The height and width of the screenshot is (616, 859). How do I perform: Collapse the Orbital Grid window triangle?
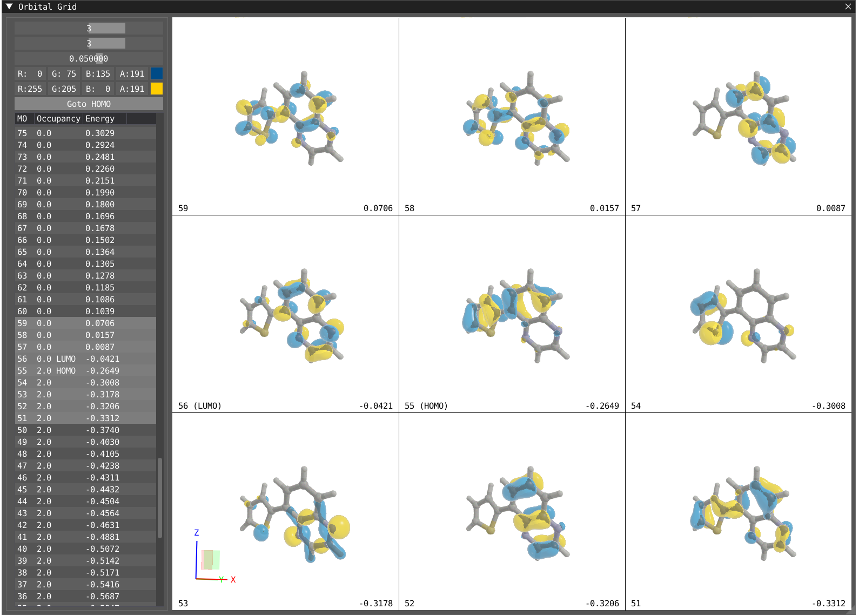tap(9, 6)
